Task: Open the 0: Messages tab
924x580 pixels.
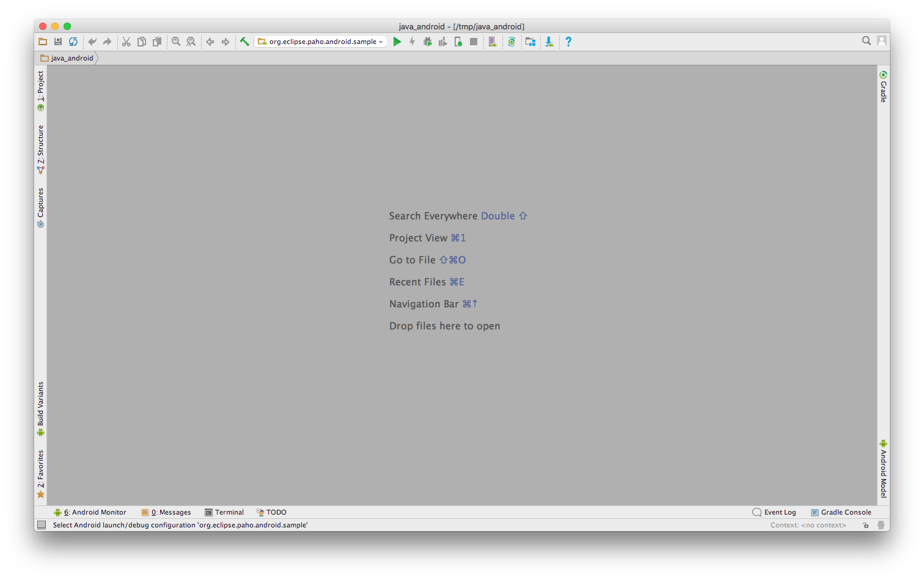Action: (166, 512)
